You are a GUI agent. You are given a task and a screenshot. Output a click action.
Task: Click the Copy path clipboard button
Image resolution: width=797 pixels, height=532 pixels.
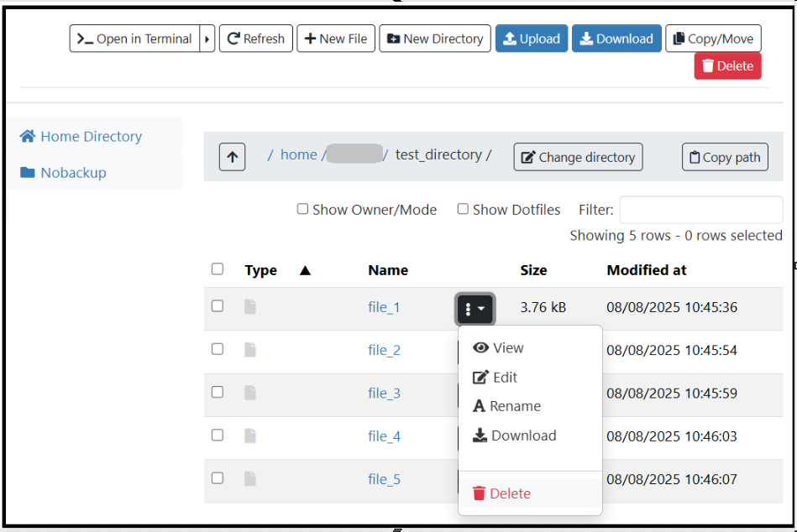(724, 157)
